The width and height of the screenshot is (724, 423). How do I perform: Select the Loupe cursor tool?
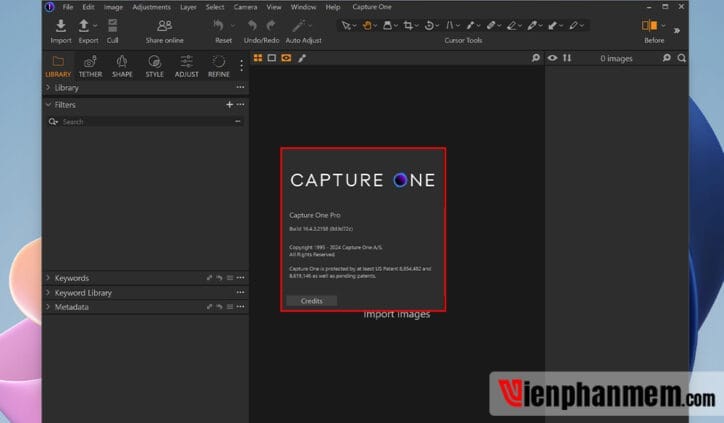pos(387,26)
